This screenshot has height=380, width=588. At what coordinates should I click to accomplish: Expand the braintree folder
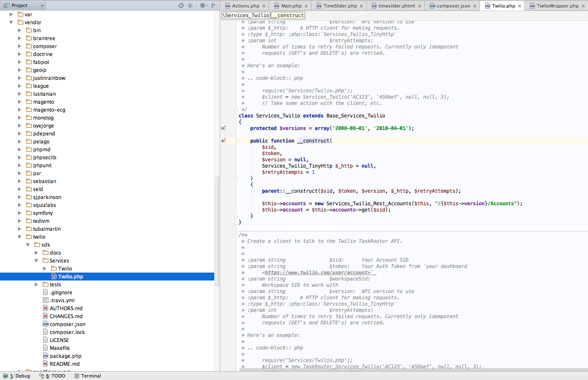[x=20, y=38]
